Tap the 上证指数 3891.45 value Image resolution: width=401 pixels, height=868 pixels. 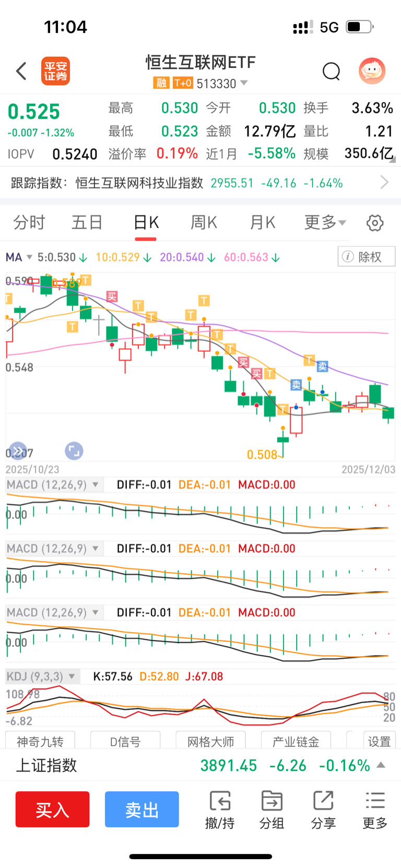click(x=229, y=766)
